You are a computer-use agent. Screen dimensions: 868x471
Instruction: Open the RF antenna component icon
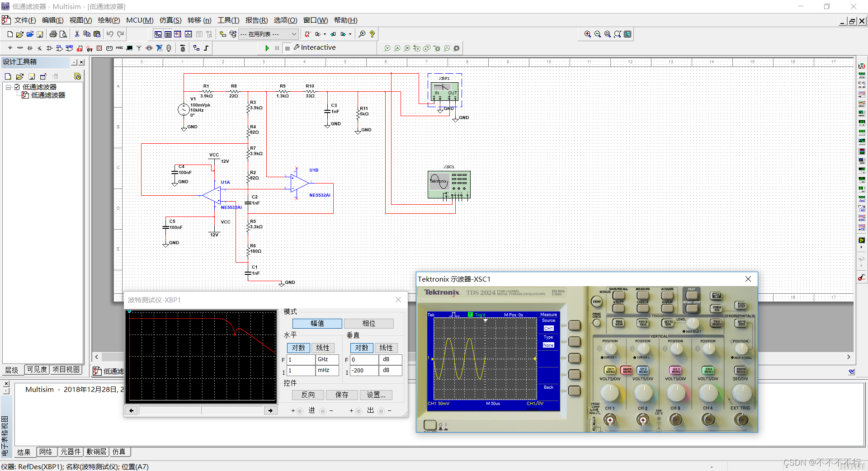[x=139, y=48]
